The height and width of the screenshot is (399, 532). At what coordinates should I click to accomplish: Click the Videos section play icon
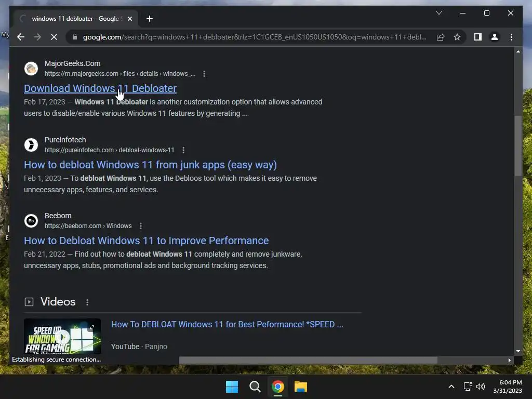coord(29,302)
